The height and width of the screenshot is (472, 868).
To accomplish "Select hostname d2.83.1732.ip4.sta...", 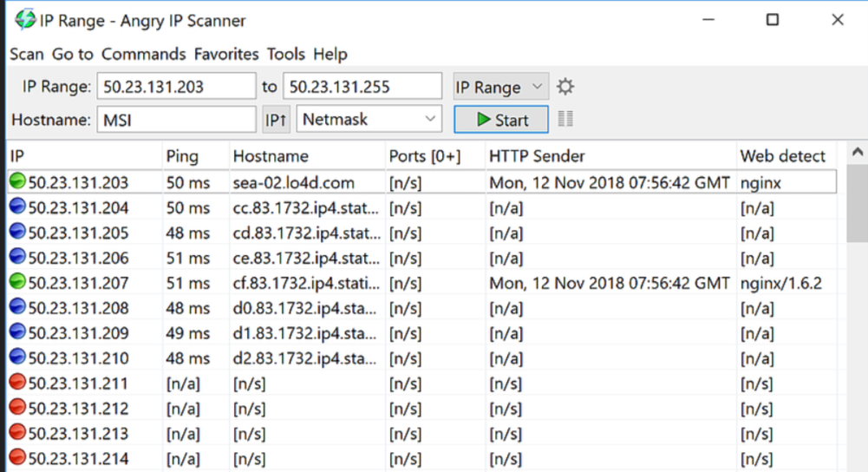I will pos(304,358).
